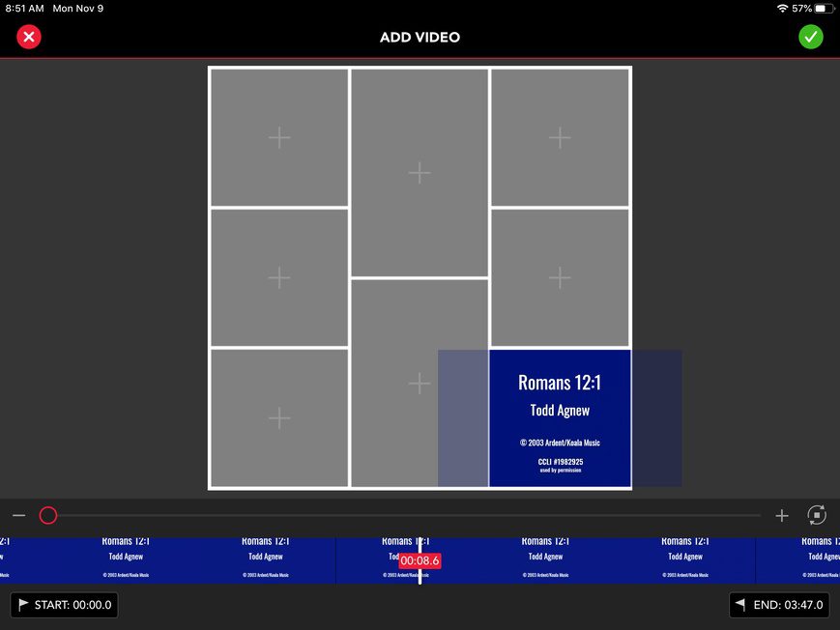The width and height of the screenshot is (840, 630).
Task: Select the 00:08.6 playhead marker
Action: coord(420,560)
